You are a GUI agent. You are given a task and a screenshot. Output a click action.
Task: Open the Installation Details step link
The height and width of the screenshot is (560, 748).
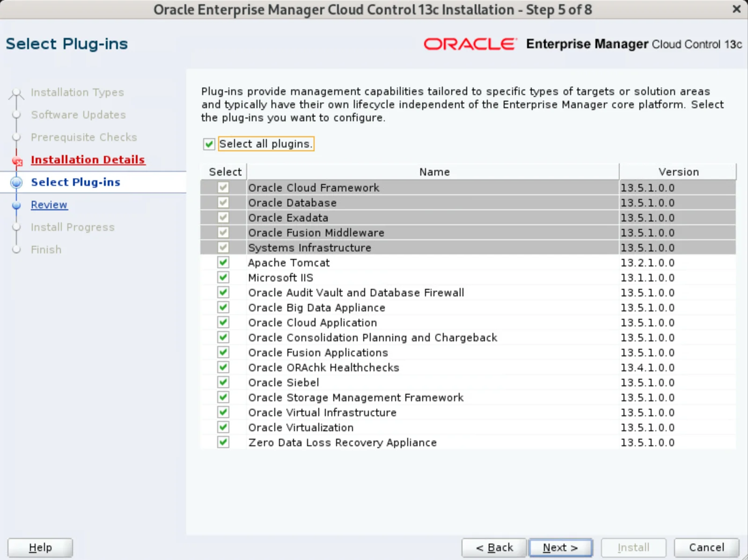point(88,160)
